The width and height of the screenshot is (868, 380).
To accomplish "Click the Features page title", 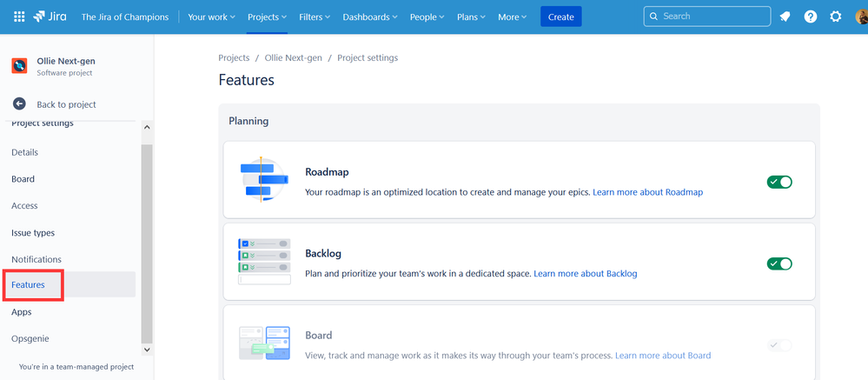I will (x=247, y=80).
